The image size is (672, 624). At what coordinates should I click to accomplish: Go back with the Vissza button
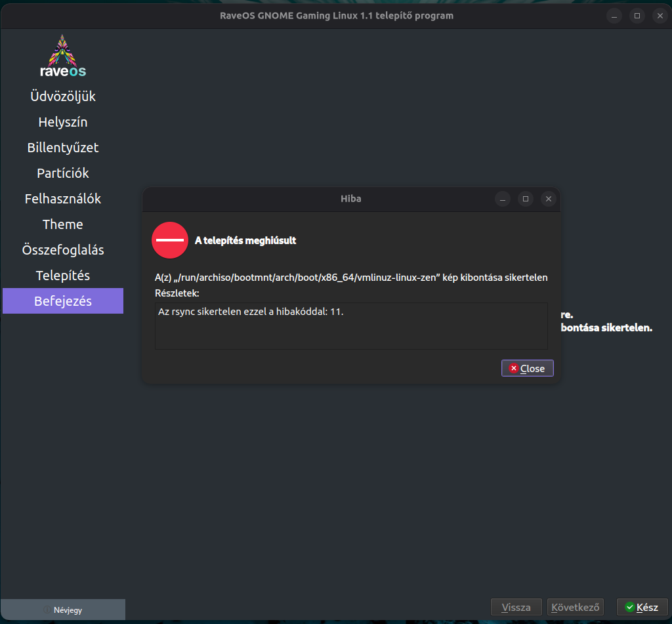coord(516,608)
